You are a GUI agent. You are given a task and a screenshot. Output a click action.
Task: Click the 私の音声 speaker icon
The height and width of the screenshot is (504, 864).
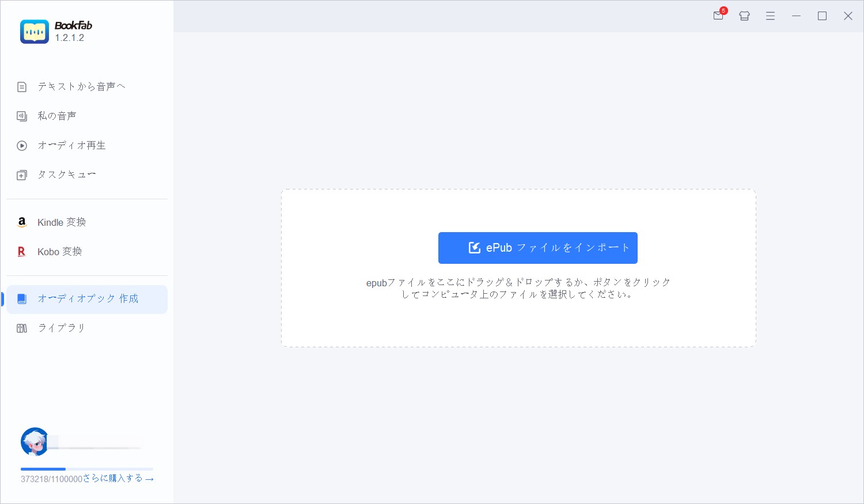[22, 116]
